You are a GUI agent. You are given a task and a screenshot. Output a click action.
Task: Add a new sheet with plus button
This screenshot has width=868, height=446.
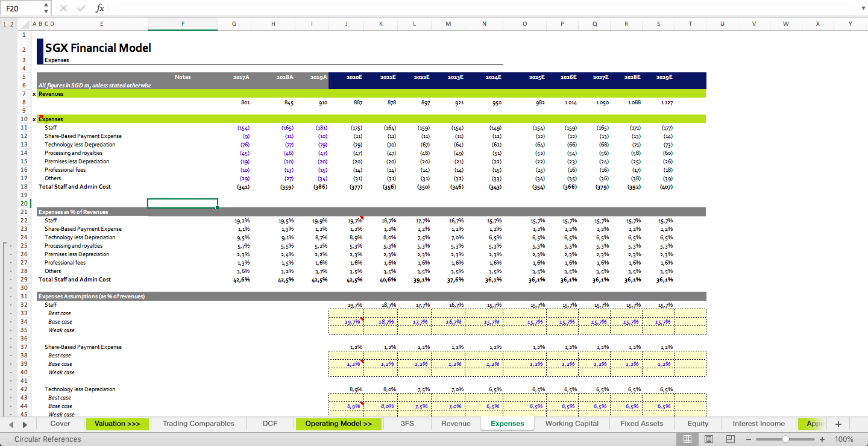838,424
